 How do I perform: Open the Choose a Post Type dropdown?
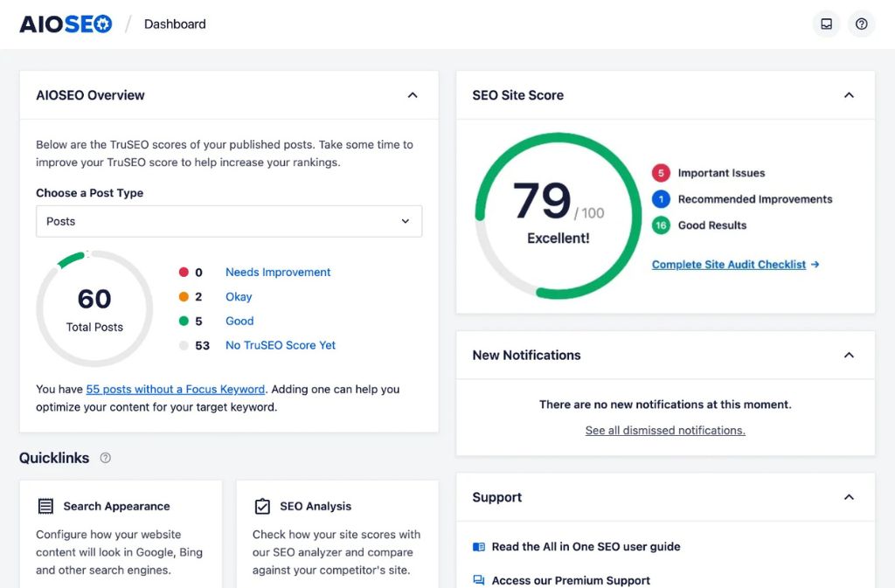229,221
